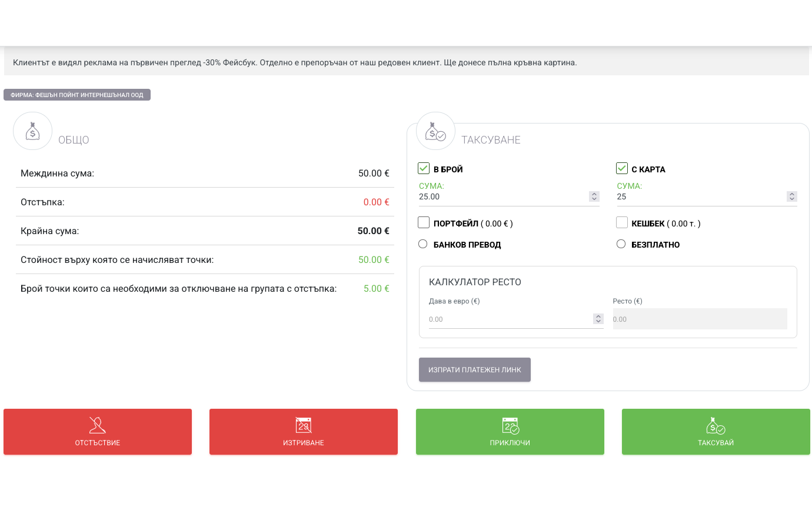Image resolution: width=812 pixels, height=507 pixels.
Task: Uncheck the С КАРТА checkbox
Action: coord(622,169)
